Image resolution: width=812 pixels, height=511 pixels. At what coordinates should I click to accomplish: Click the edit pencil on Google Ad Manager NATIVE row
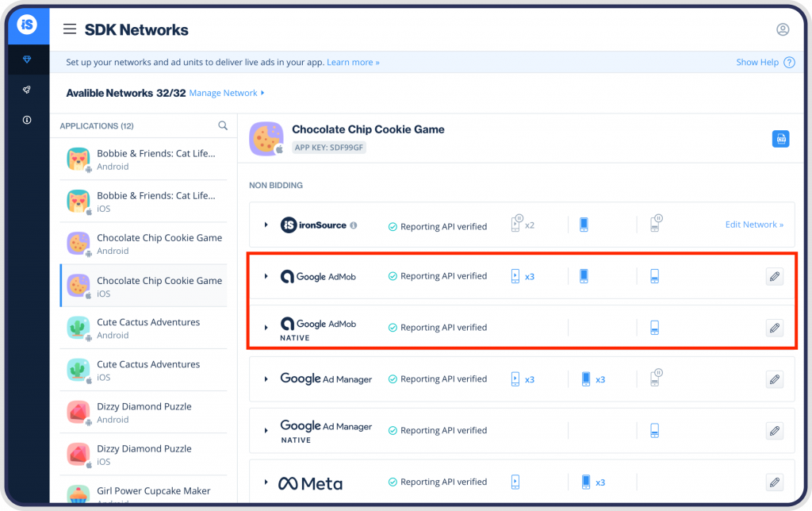774,430
